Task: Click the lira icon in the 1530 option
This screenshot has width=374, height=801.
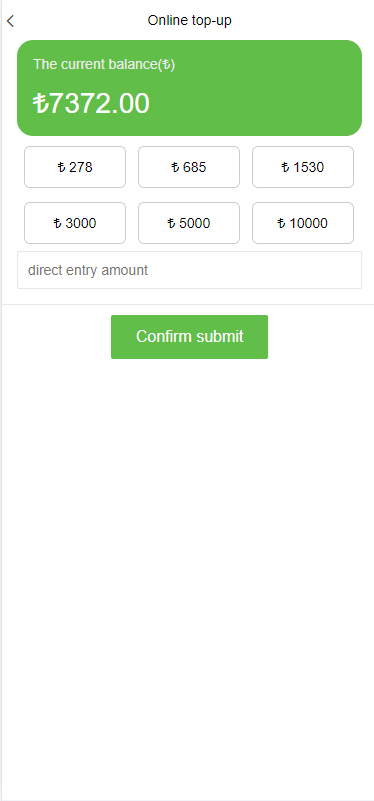Action: click(x=286, y=168)
